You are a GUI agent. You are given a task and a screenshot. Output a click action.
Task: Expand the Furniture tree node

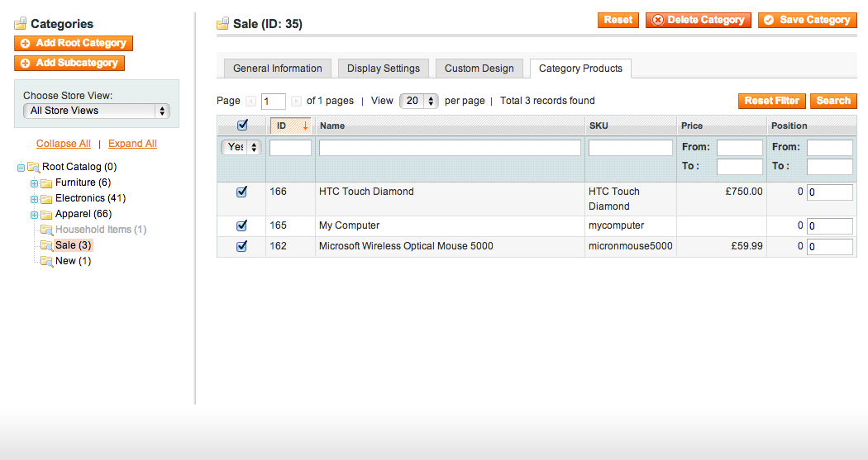[x=35, y=183]
